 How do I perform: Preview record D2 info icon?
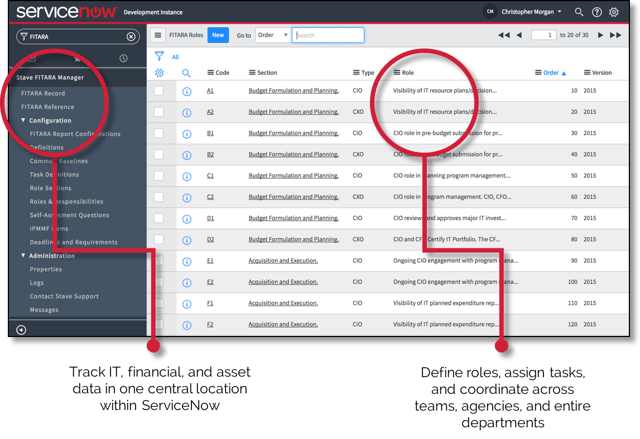pos(187,240)
